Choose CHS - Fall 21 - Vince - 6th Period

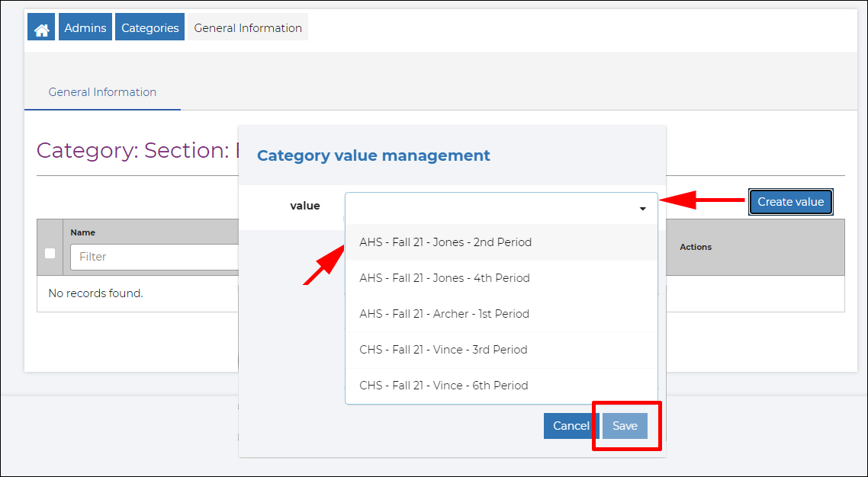502,386
